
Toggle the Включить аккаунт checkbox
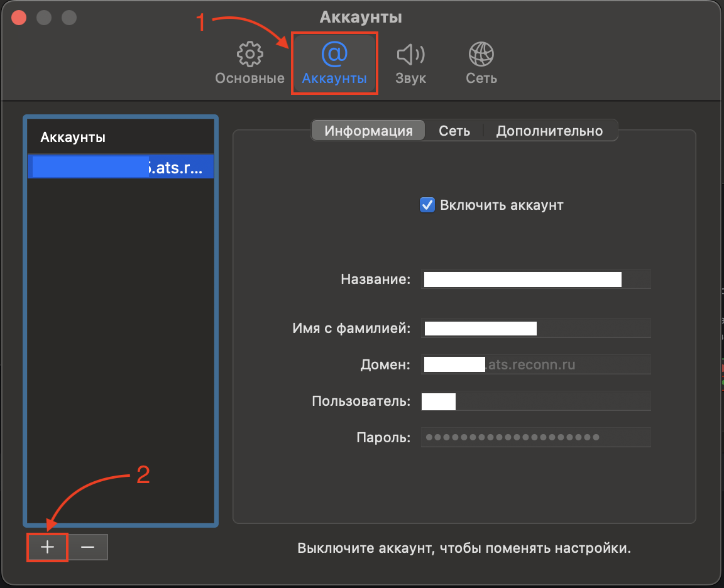point(427,205)
